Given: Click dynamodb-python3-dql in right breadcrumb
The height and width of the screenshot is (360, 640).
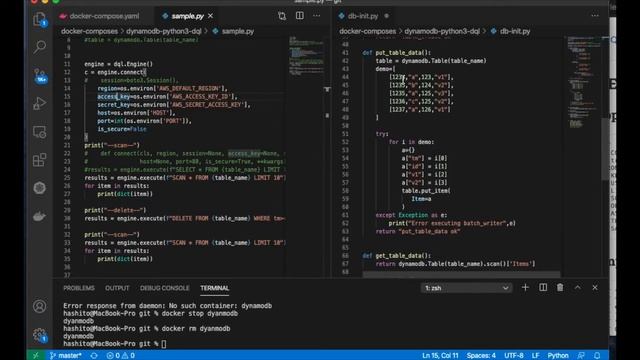Looking at the screenshot, I should pyautogui.click(x=442, y=31).
